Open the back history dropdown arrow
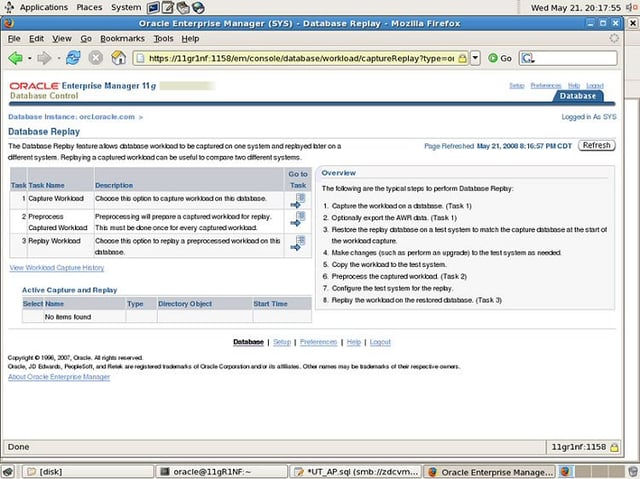Viewport: 640px width, 479px height. 29,58
